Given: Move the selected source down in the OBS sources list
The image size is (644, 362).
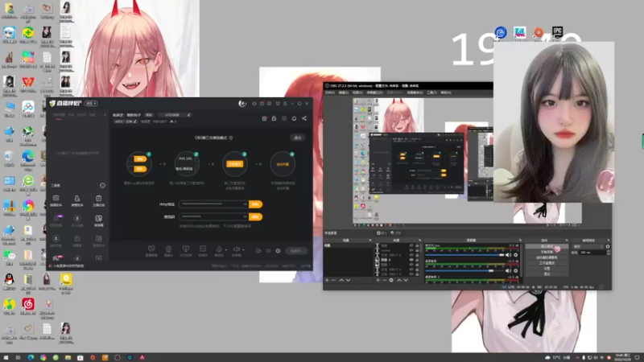Looking at the screenshot, I should tap(406, 280).
